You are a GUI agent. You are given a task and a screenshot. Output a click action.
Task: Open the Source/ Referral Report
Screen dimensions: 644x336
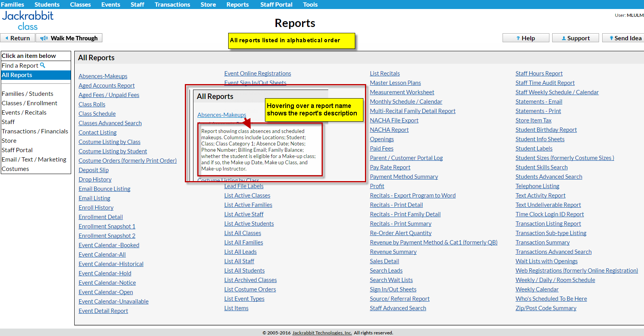(400, 299)
